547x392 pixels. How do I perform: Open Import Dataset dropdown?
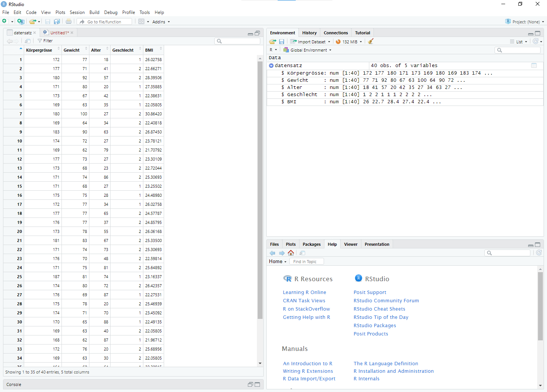pyautogui.click(x=310, y=42)
